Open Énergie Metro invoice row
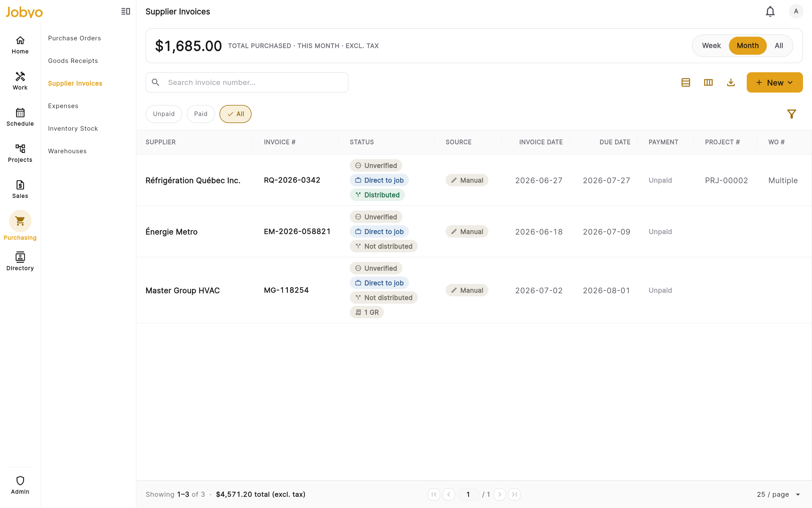Screen dimensions: 812x508 (x=474, y=231)
